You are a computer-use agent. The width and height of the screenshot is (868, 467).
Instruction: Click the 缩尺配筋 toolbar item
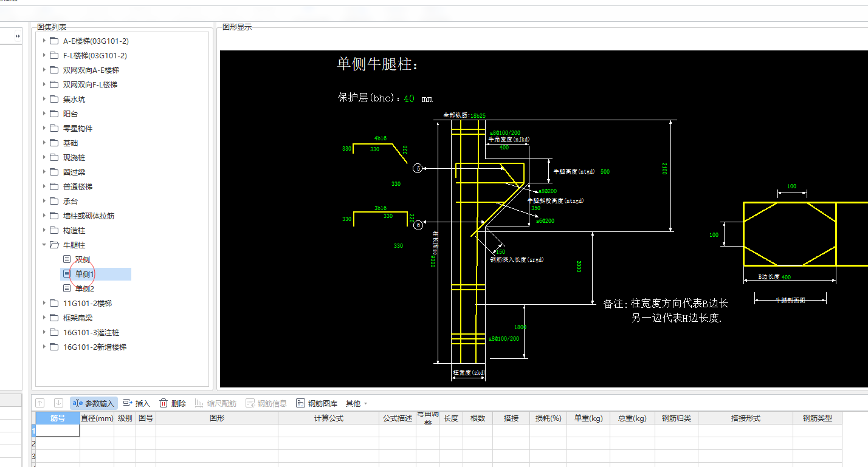click(216, 403)
